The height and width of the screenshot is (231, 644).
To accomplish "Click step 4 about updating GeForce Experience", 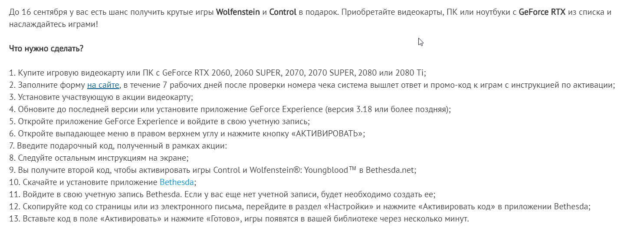I will pos(230,109).
